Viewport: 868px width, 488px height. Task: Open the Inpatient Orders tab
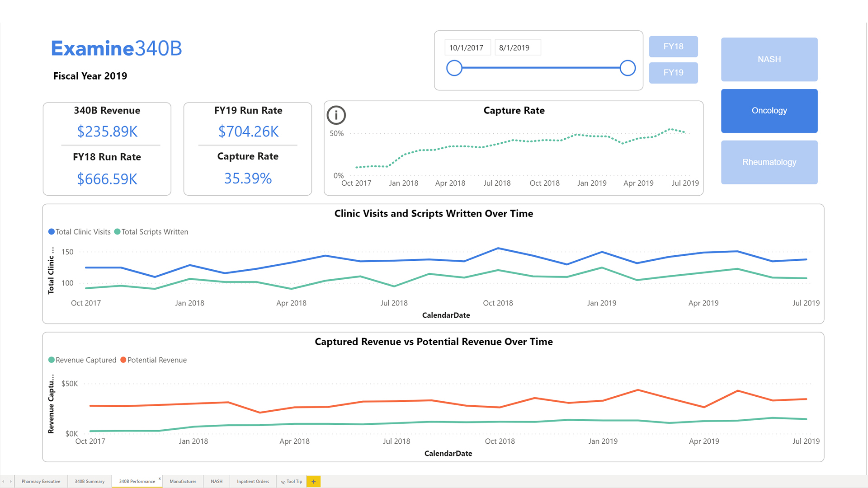[253, 481]
